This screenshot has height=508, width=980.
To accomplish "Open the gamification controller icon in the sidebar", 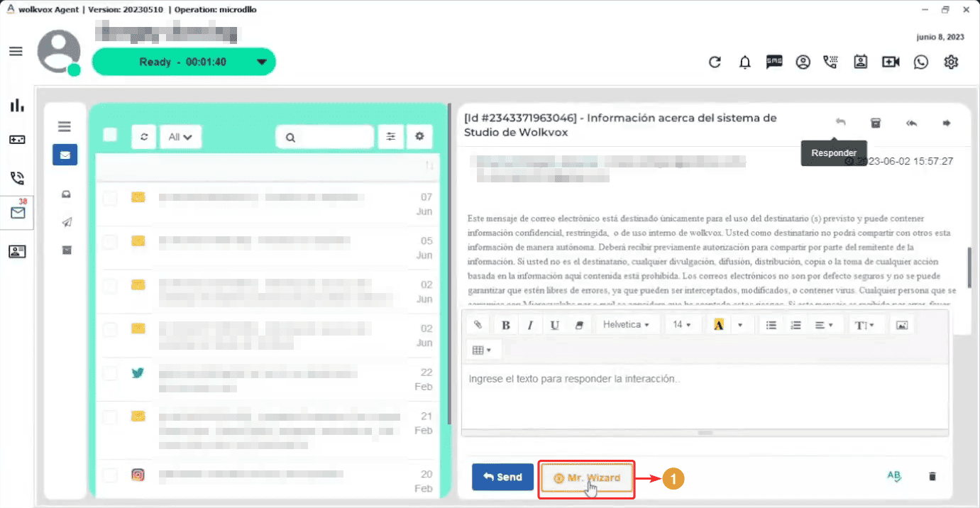I will point(17,140).
